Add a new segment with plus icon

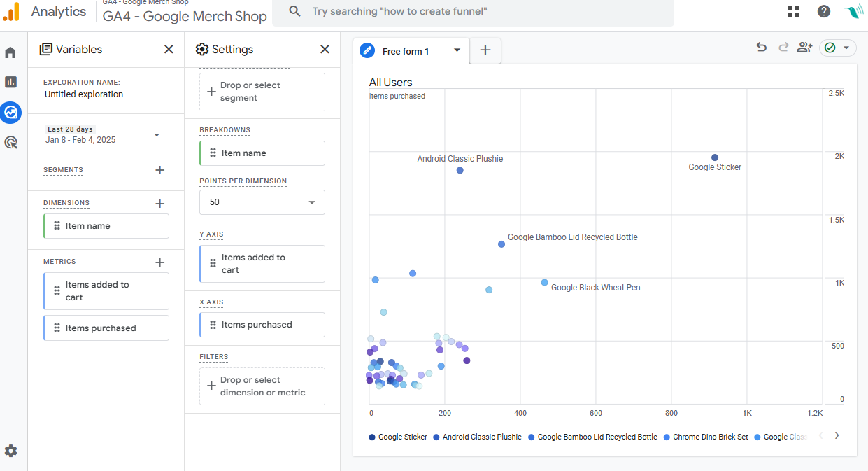pyautogui.click(x=159, y=170)
